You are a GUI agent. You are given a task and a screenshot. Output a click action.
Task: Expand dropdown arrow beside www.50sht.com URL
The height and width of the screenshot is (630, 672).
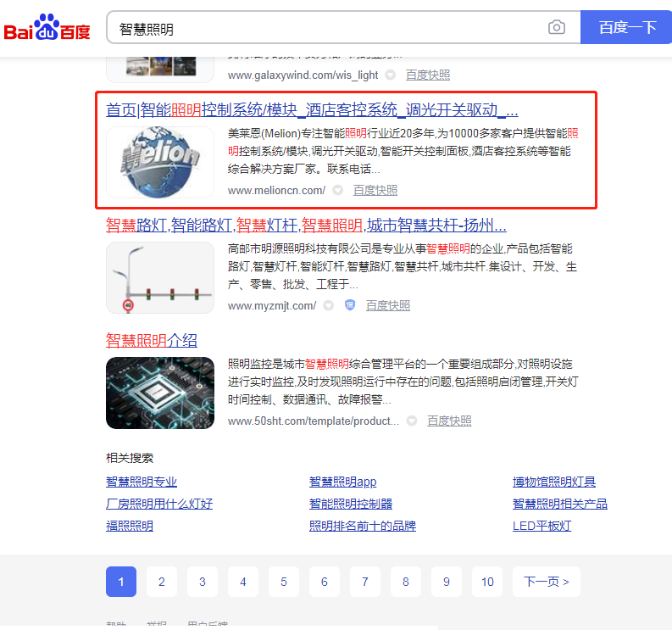pyautogui.click(x=412, y=421)
